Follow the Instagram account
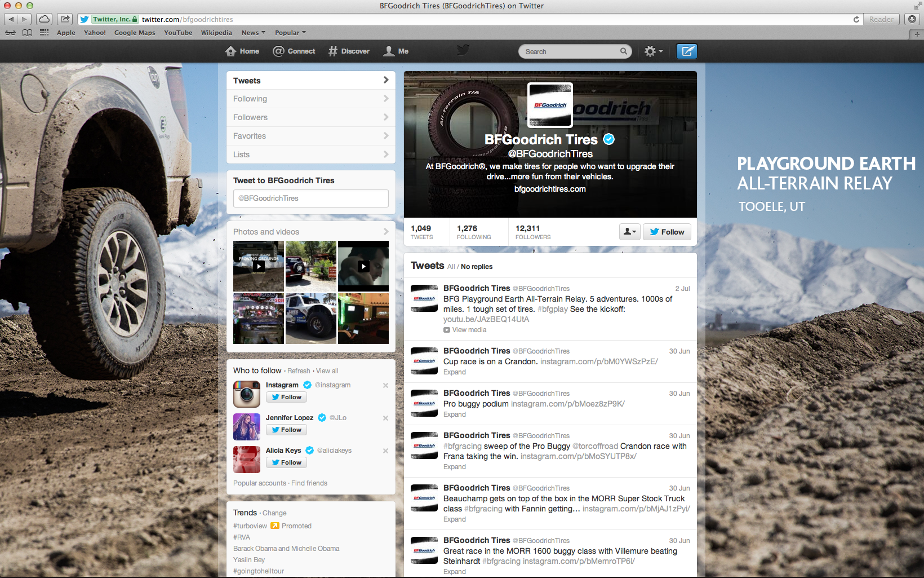 (x=287, y=397)
